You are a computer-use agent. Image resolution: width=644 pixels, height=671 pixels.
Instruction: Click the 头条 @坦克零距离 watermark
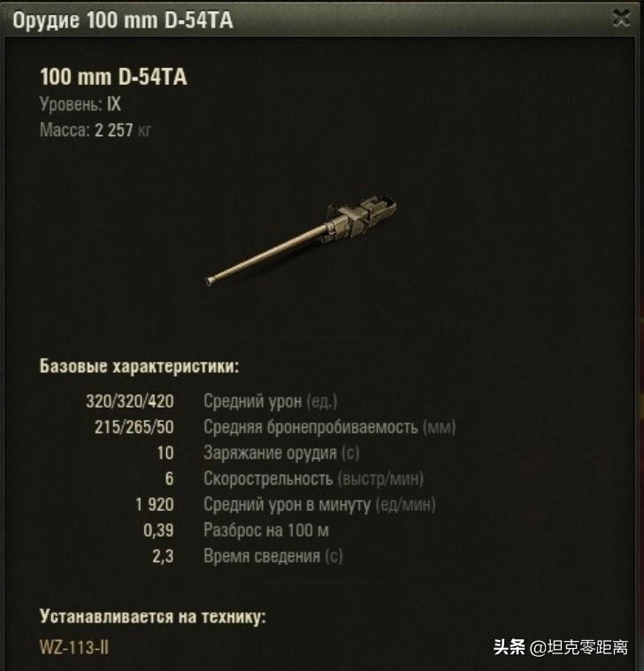562,647
